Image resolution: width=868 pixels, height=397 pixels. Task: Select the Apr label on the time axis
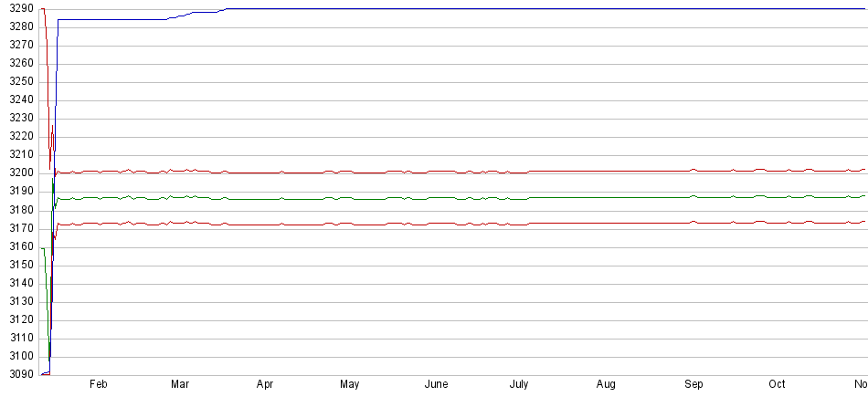click(x=265, y=385)
